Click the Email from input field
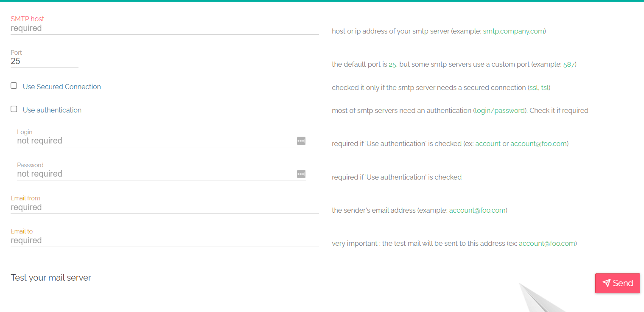Viewport: 644px width, 312px height. tap(127, 207)
